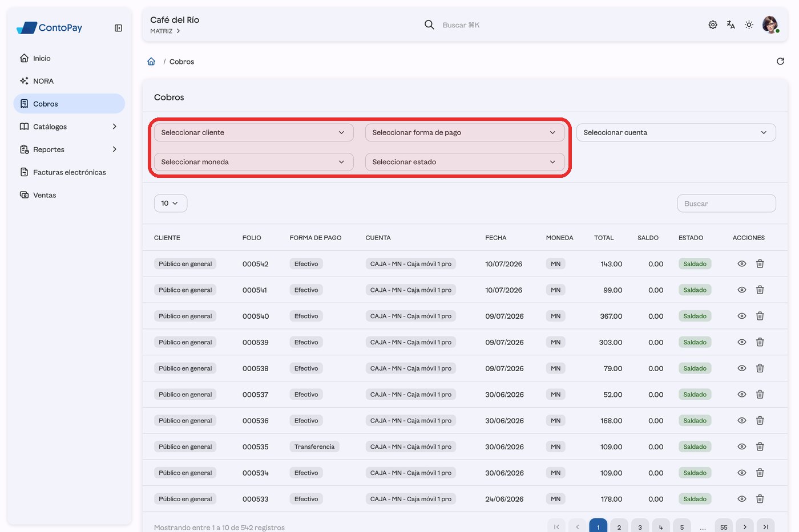The image size is (799, 532).
Task: Change rows-per-page dropdown showing 10
Action: (171, 203)
